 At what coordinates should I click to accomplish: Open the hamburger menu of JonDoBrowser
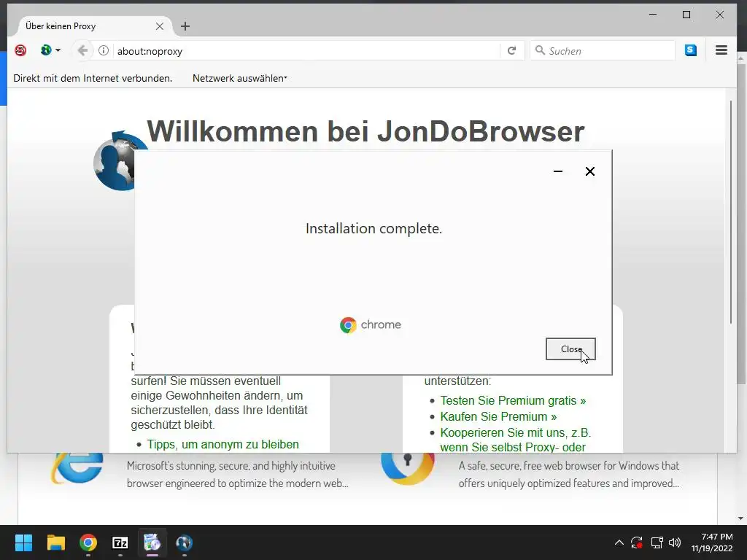tap(721, 50)
